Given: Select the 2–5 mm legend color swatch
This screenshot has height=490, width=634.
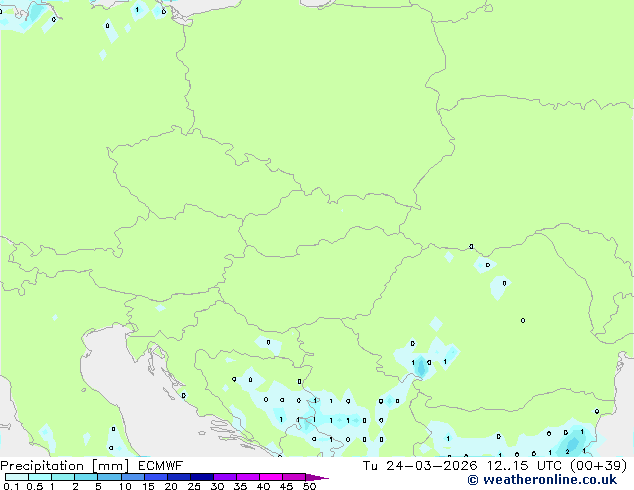Looking at the screenshot, I should tap(86, 477).
